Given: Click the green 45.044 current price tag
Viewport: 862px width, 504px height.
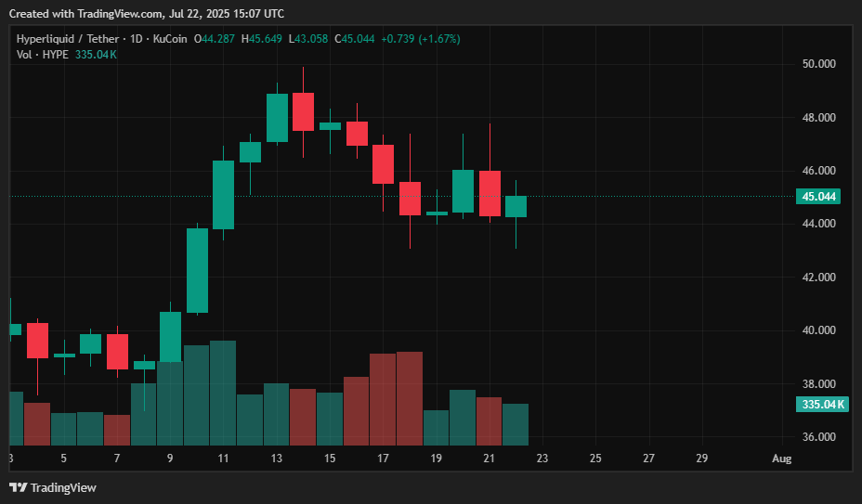Looking at the screenshot, I should (818, 197).
